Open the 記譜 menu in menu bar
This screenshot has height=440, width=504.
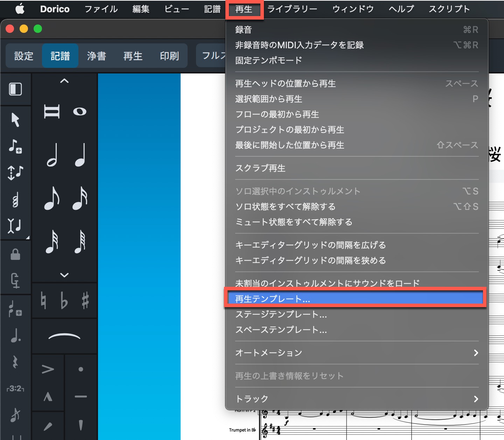click(212, 9)
